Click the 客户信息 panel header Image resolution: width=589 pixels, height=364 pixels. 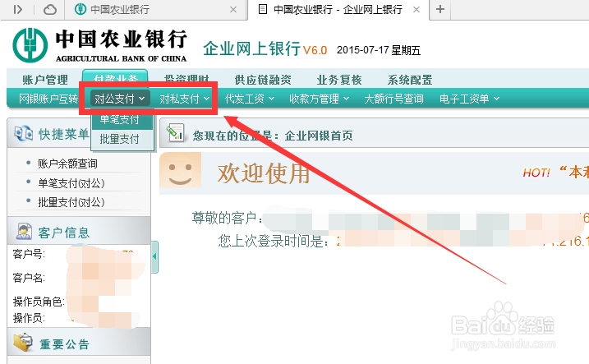point(79,231)
